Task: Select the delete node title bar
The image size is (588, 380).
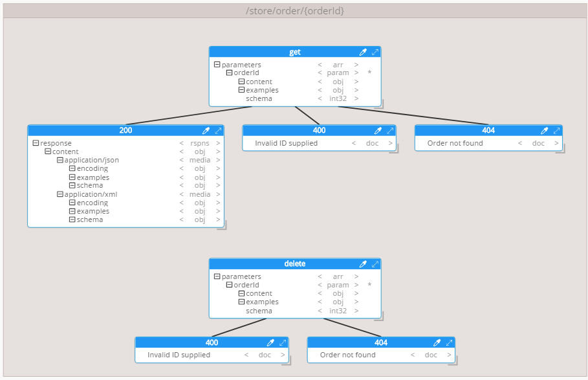Action: 295,264
